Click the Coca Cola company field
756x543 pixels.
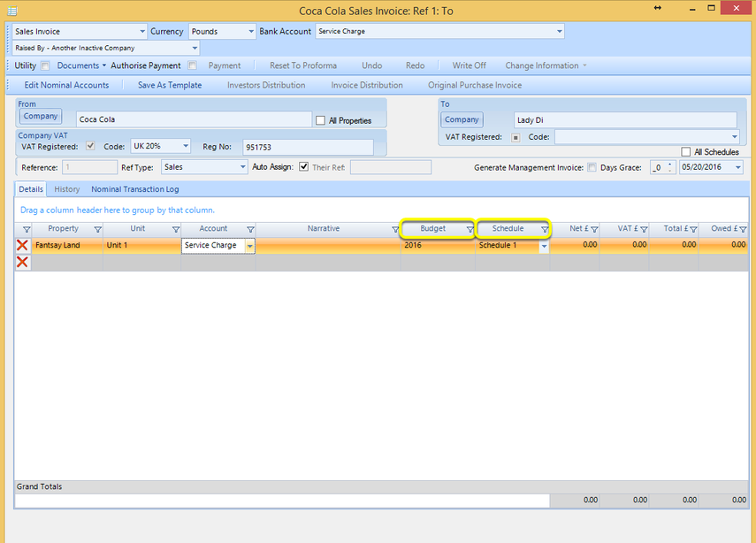pyautogui.click(x=194, y=119)
